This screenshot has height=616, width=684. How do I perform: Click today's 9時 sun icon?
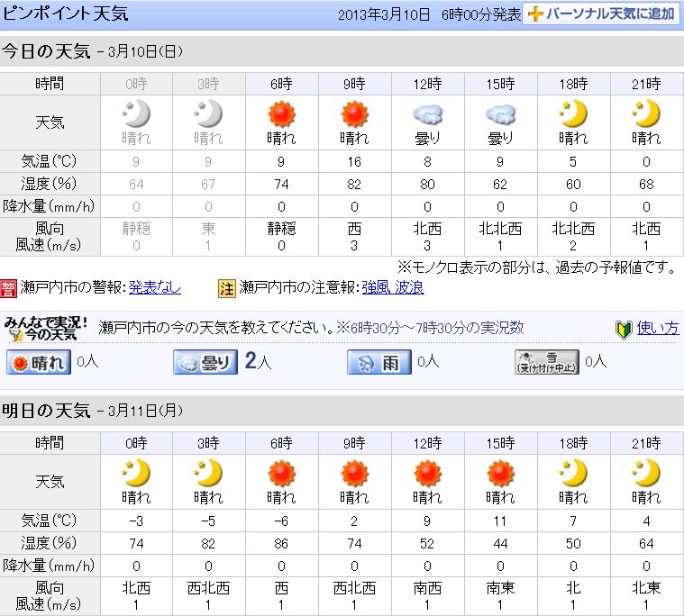click(x=354, y=113)
